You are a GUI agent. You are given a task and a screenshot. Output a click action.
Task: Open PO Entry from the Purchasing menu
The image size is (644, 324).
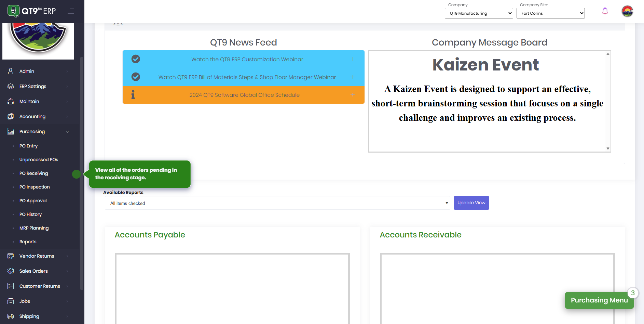(28, 146)
